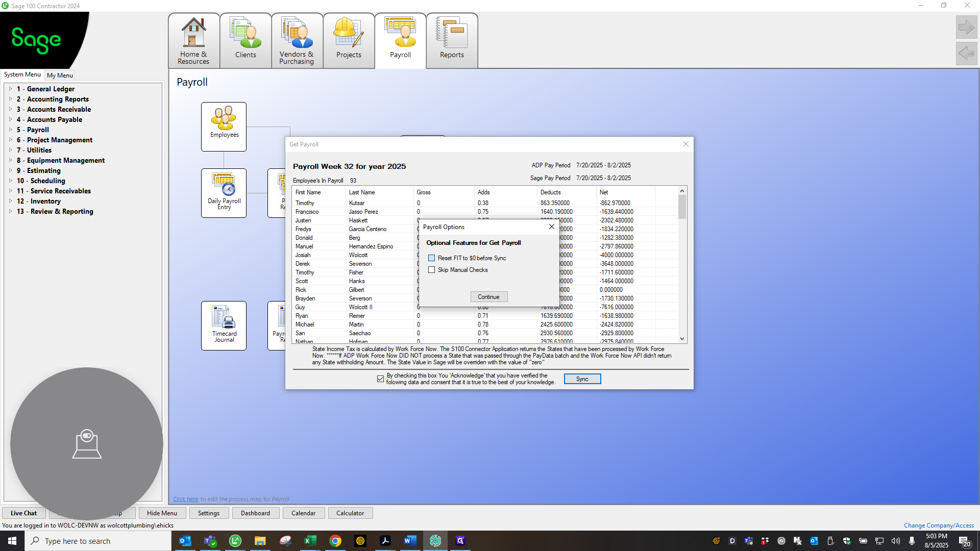Click the Change Company/Access link
980x551 pixels.
(939, 525)
